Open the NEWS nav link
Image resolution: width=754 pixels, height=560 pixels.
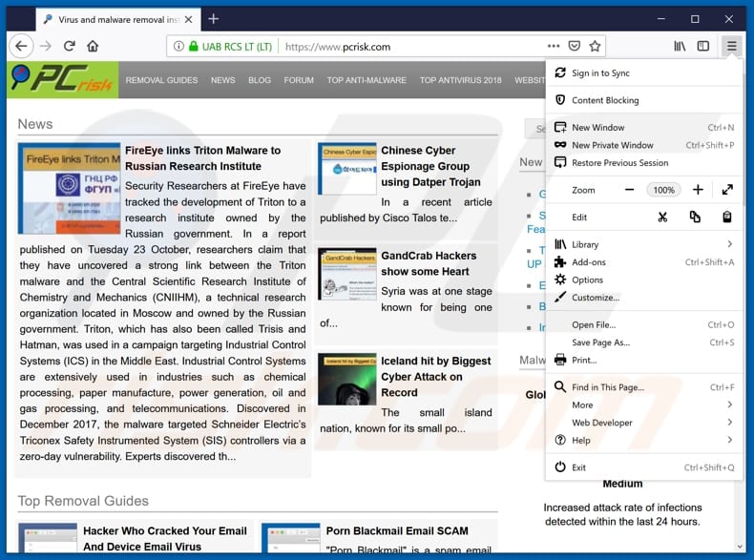(223, 80)
